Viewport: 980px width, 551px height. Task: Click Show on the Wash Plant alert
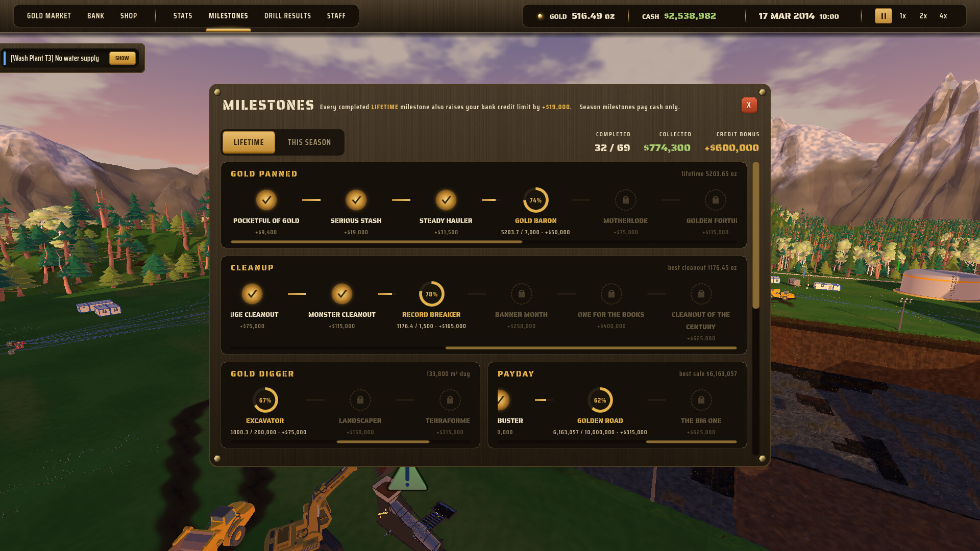[122, 58]
